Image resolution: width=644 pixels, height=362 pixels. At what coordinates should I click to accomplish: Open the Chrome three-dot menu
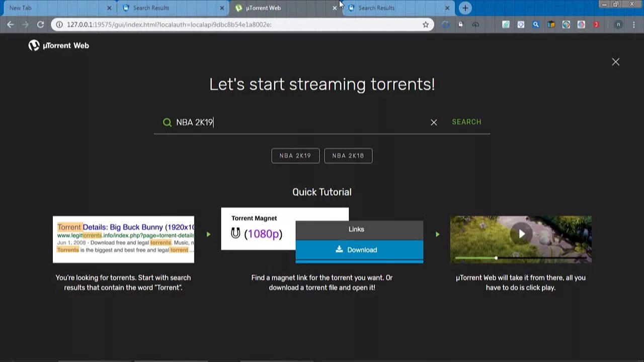[x=633, y=24]
